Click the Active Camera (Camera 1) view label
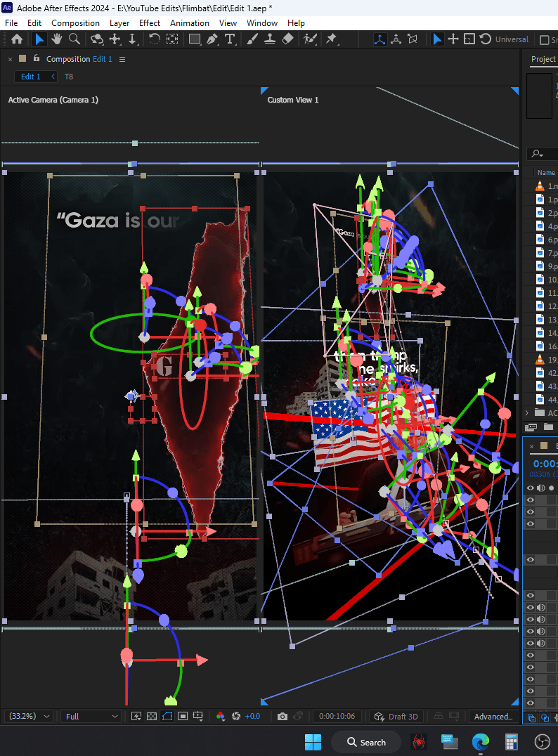 click(53, 100)
